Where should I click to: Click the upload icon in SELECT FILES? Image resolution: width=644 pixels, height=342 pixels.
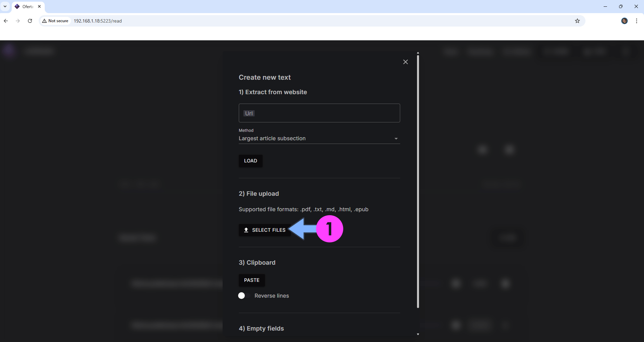(x=246, y=230)
